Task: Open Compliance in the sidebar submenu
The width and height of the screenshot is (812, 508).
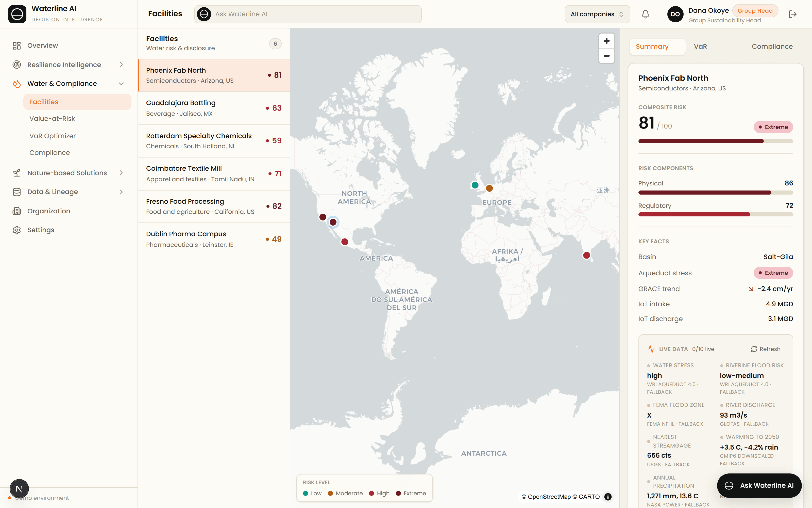Action: point(77,153)
